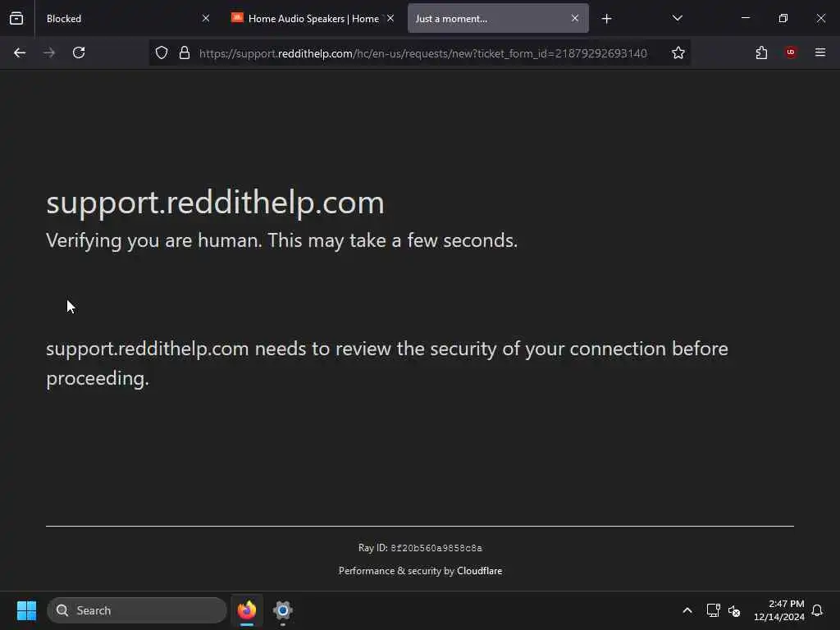Bookmark this page with star icon

tap(678, 52)
